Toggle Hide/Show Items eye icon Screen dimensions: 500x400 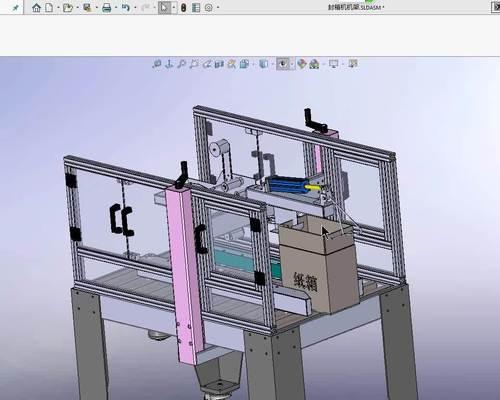283,64
